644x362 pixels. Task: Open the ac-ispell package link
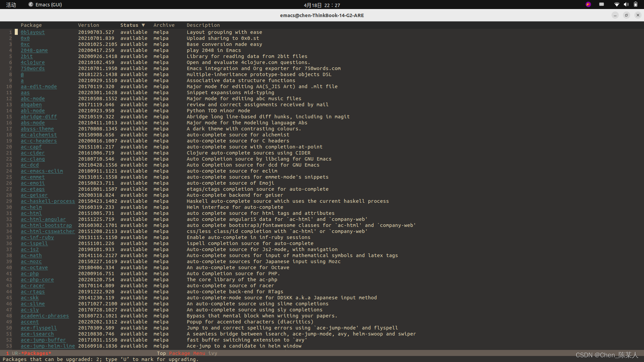point(34,243)
